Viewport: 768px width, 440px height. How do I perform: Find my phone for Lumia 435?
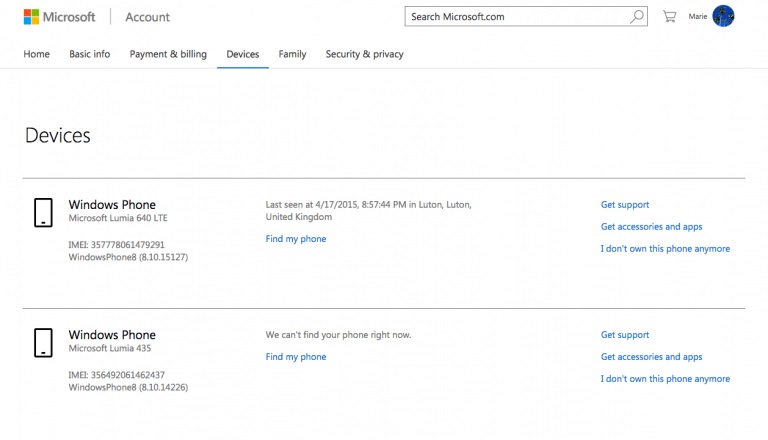(x=296, y=357)
